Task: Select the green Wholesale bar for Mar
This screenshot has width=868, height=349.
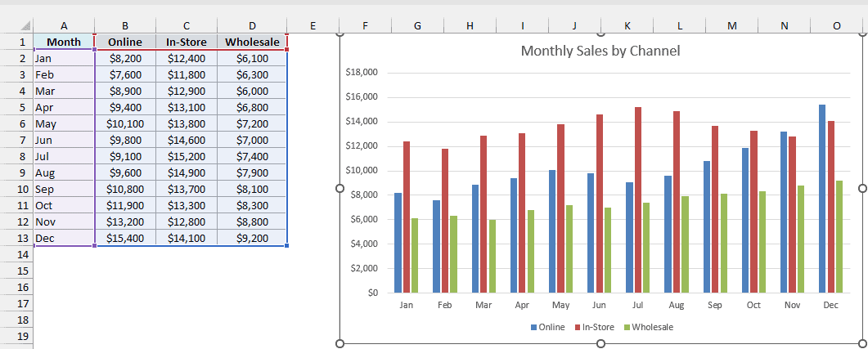Action: 492,256
